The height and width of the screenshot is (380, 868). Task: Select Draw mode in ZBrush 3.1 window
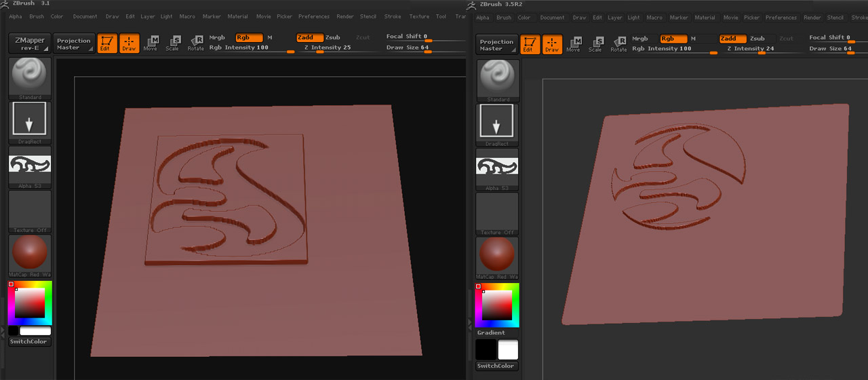[x=130, y=43]
